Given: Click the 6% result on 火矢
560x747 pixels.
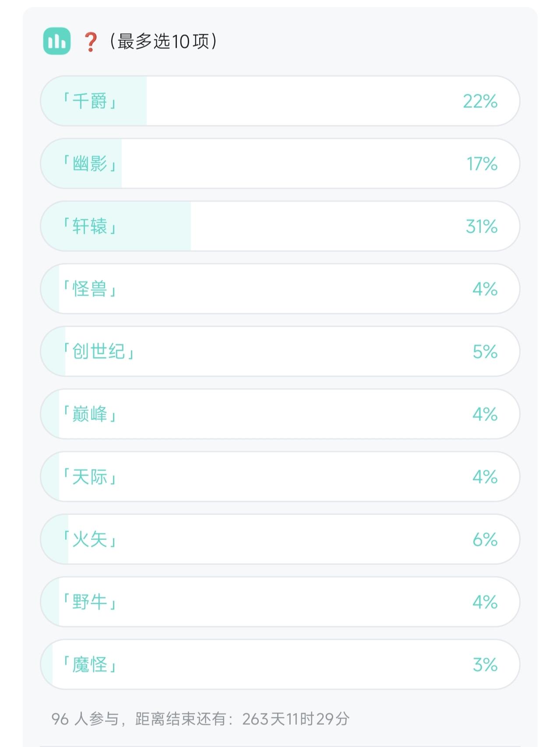Looking at the screenshot, I should pyautogui.click(x=485, y=539).
